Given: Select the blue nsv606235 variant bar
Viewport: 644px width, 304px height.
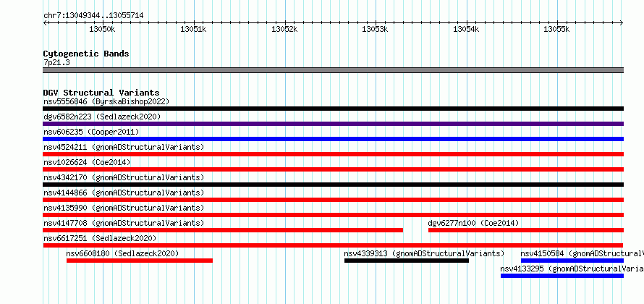Looking at the screenshot, I should coord(333,139).
